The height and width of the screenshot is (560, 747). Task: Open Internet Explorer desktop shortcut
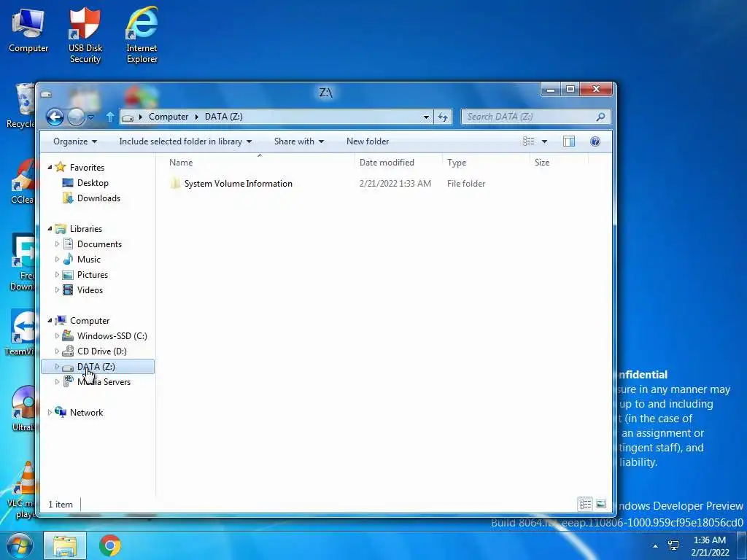click(x=142, y=35)
